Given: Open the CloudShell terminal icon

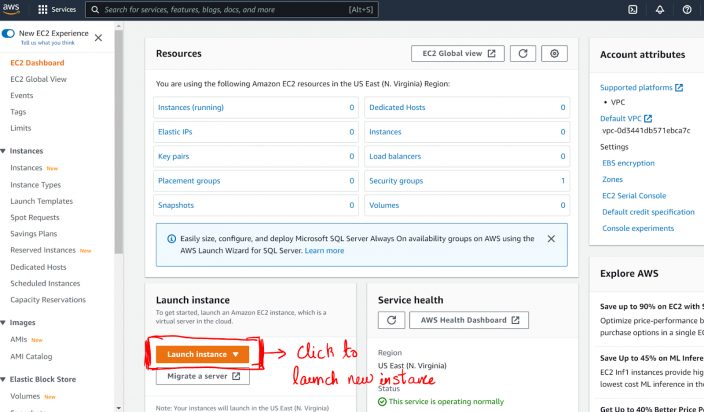Looking at the screenshot, I should point(632,9).
